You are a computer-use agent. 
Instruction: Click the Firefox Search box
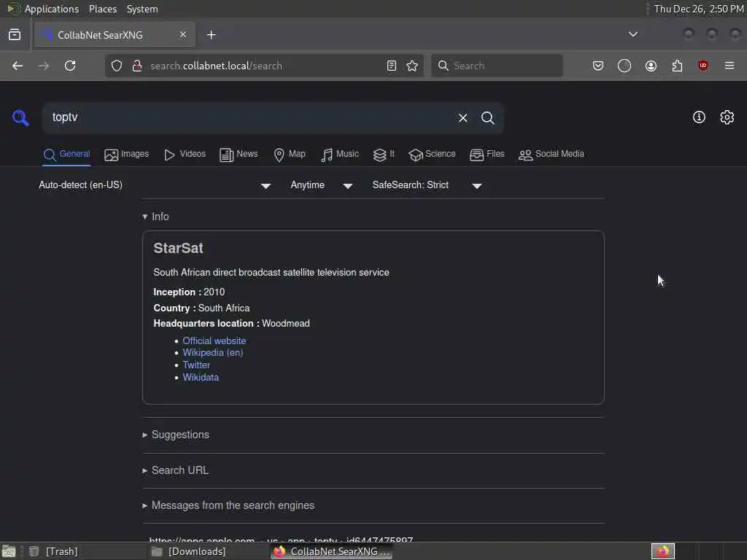tap(497, 66)
